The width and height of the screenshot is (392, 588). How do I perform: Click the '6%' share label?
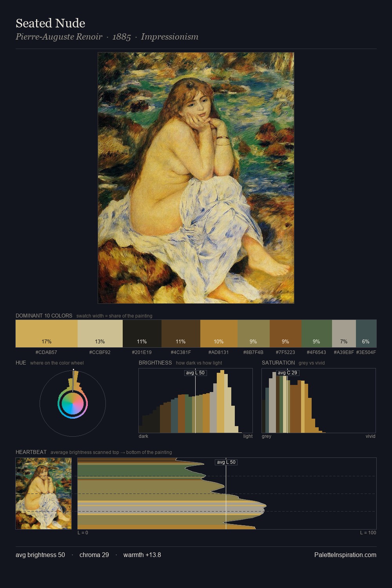(366, 342)
